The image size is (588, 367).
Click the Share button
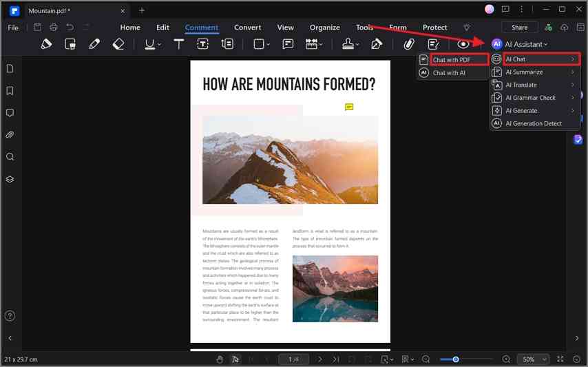519,28
